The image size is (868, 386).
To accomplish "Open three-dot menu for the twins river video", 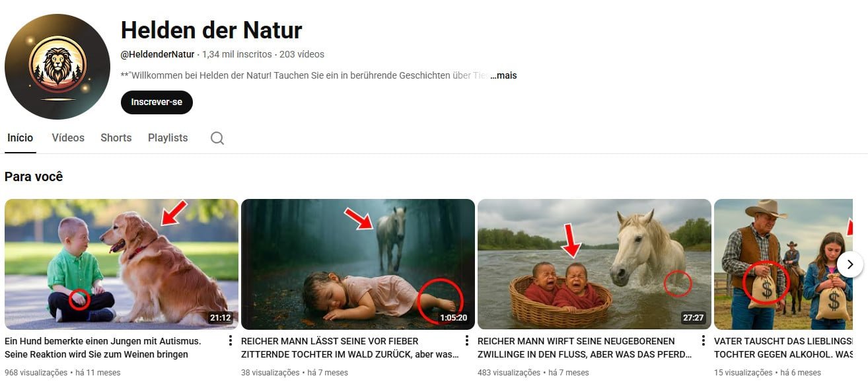I will 704,341.
